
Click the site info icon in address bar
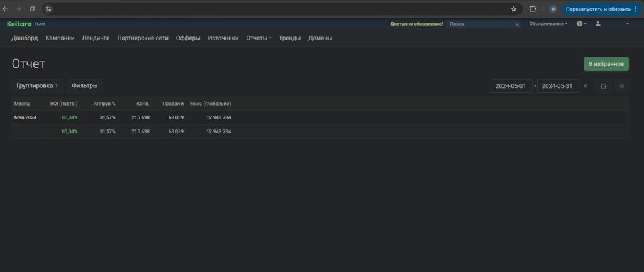49,9
